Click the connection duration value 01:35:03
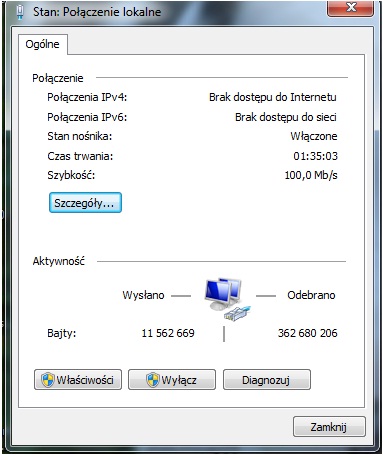 click(315, 156)
